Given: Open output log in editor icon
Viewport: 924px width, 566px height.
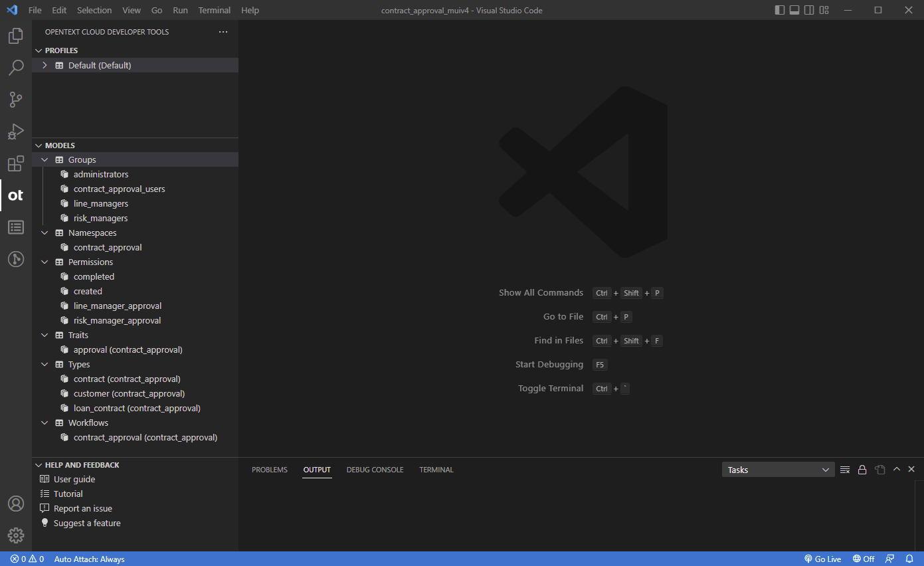Looking at the screenshot, I should (880, 470).
